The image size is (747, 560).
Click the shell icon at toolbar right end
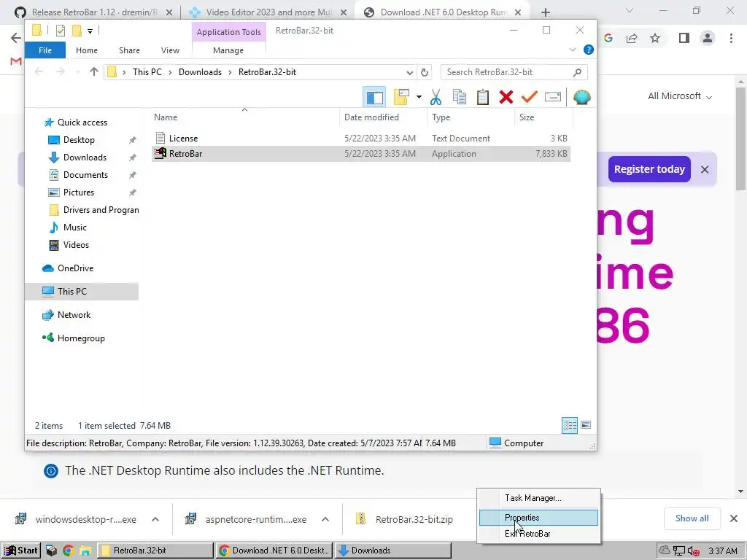(581, 97)
